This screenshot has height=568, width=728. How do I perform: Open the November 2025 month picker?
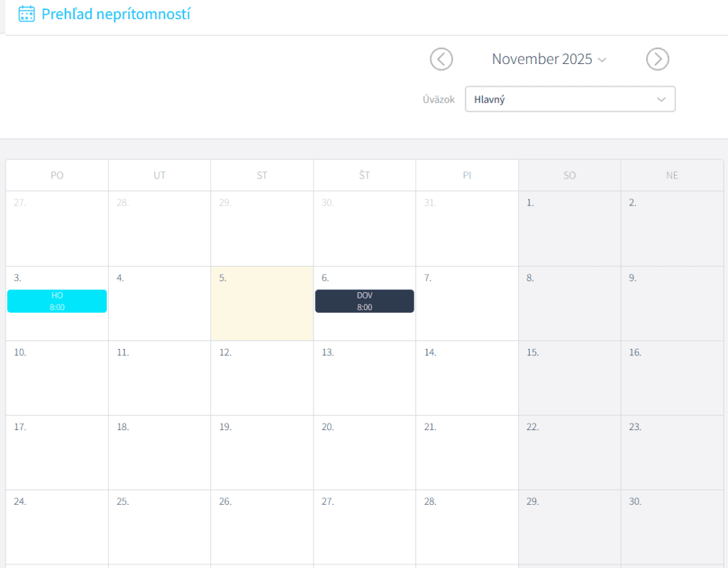point(542,59)
